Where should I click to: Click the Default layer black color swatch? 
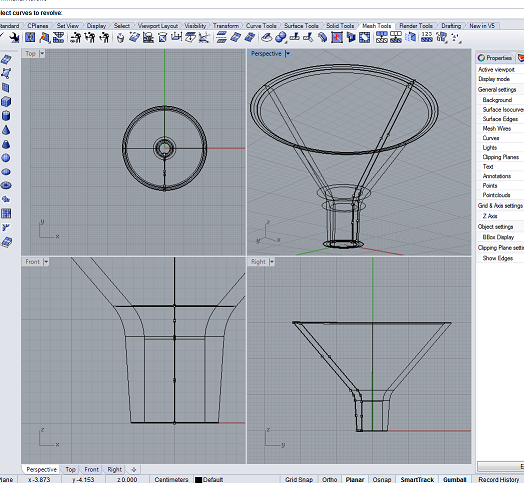198,480
